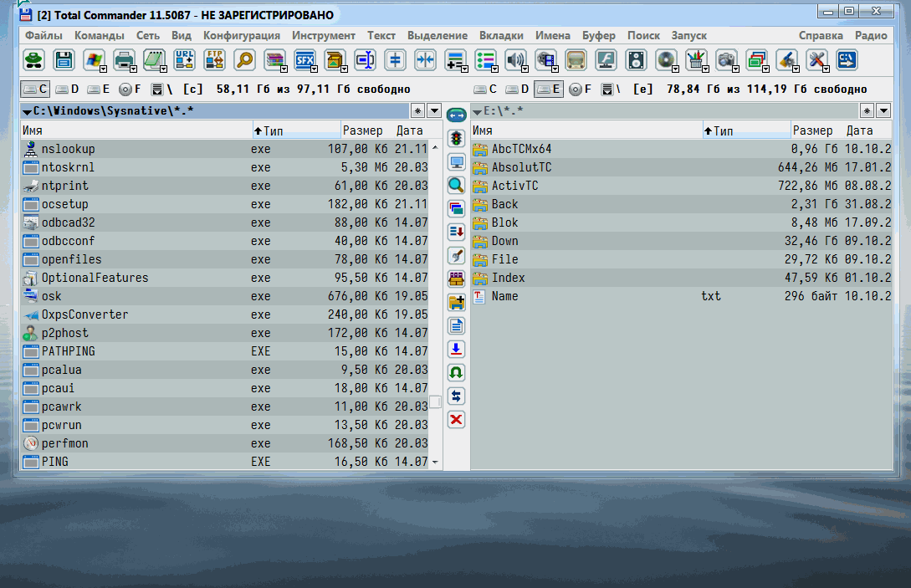The image size is (911, 588).
Task: Click the speaker audio toolbar icon
Action: pos(515,59)
